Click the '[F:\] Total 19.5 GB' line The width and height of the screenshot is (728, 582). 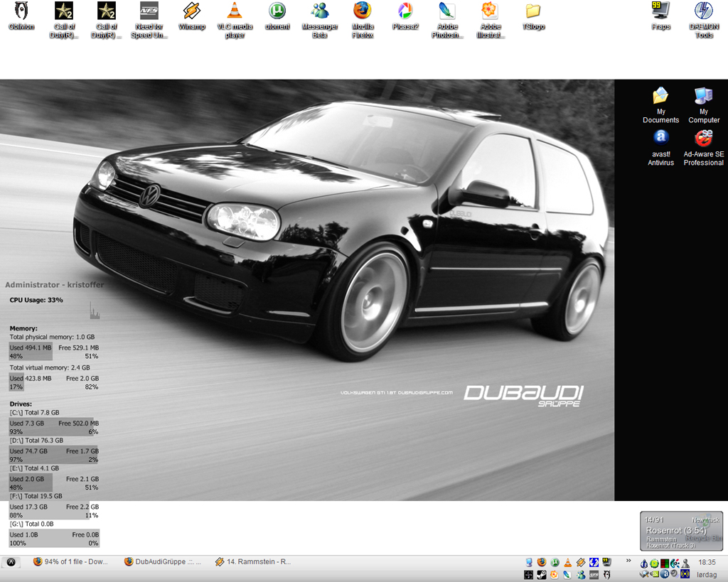tap(36, 496)
